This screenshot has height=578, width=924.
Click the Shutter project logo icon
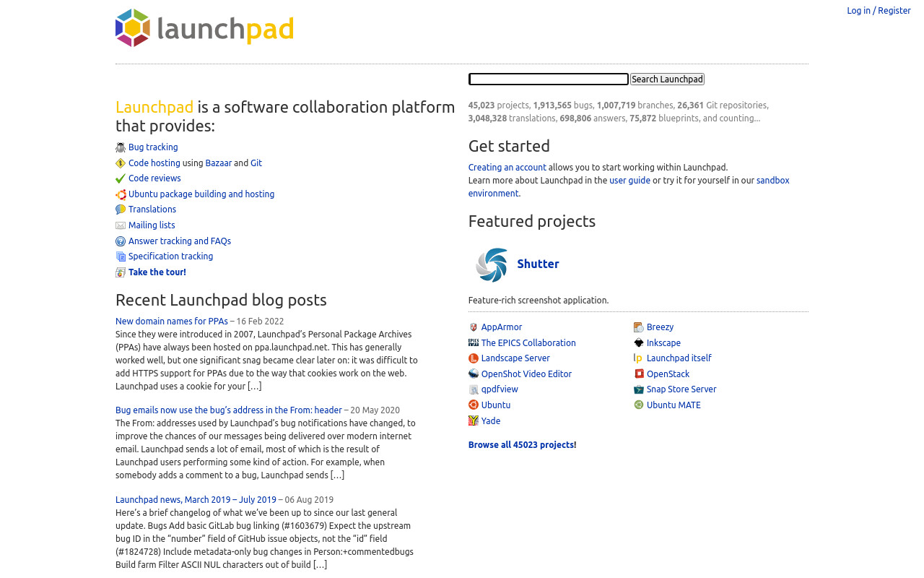(x=492, y=264)
